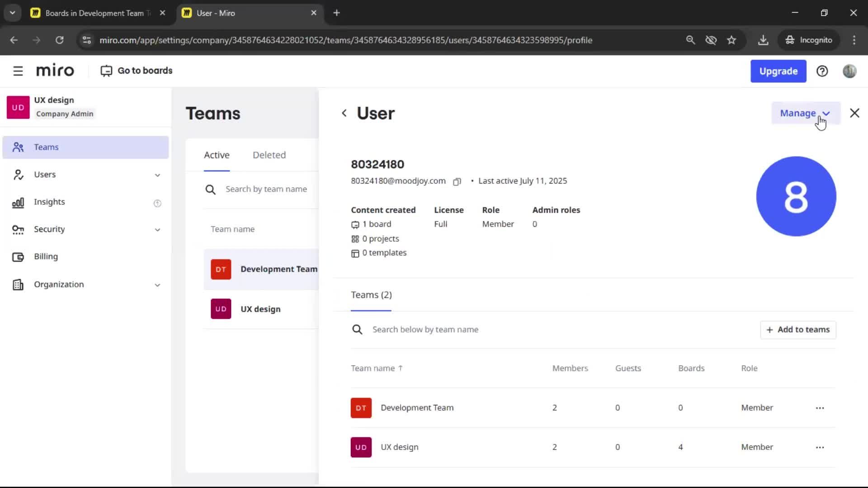Viewport: 868px width, 488px height.
Task: Click the UD icon in user teams table
Action: pyautogui.click(x=361, y=447)
